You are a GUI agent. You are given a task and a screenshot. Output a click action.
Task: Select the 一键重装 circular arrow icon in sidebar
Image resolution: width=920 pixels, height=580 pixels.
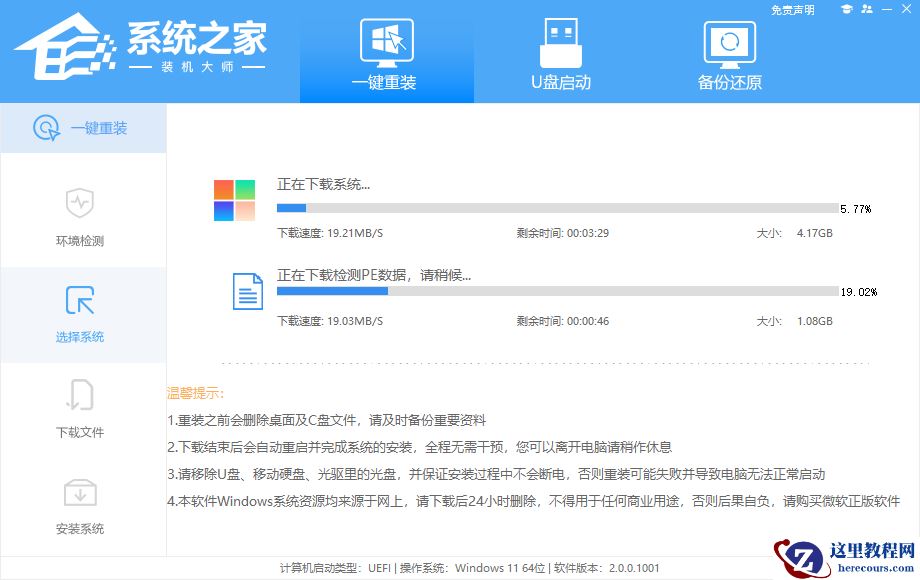pos(46,128)
